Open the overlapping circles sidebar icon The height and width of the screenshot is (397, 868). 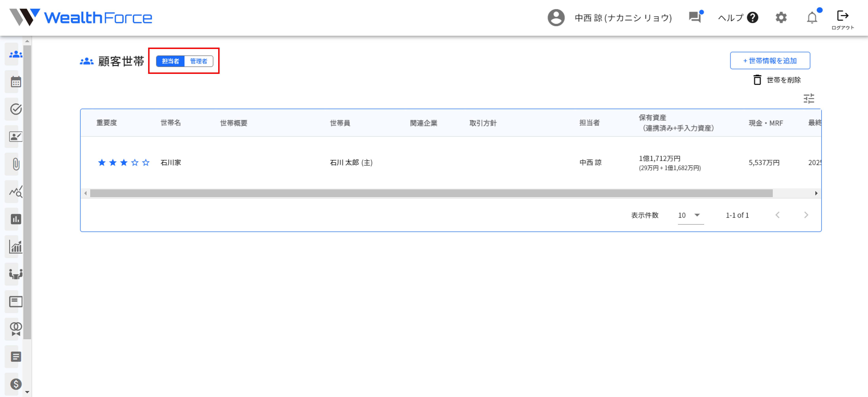16,329
